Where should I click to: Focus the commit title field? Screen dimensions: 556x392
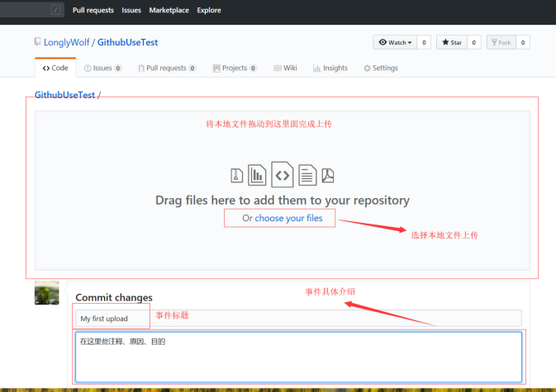tap(297, 319)
